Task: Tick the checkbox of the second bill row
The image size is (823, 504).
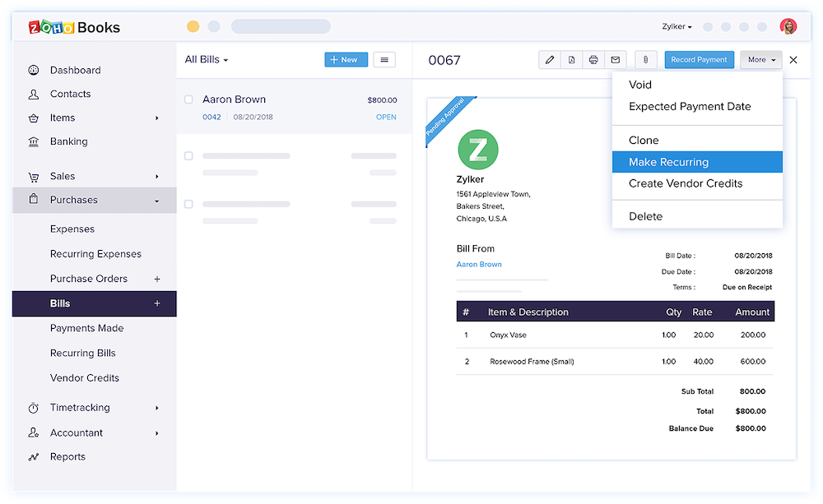Action: 188,155
